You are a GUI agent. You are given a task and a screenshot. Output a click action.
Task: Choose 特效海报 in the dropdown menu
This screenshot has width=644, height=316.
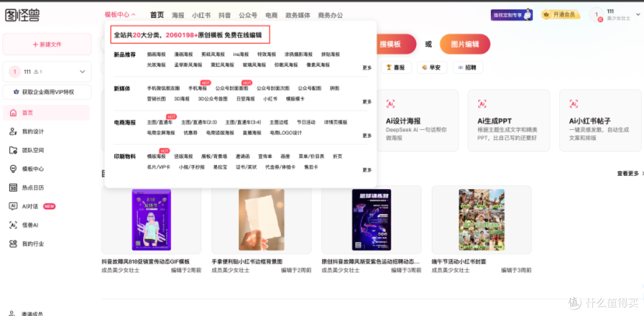[267, 54]
